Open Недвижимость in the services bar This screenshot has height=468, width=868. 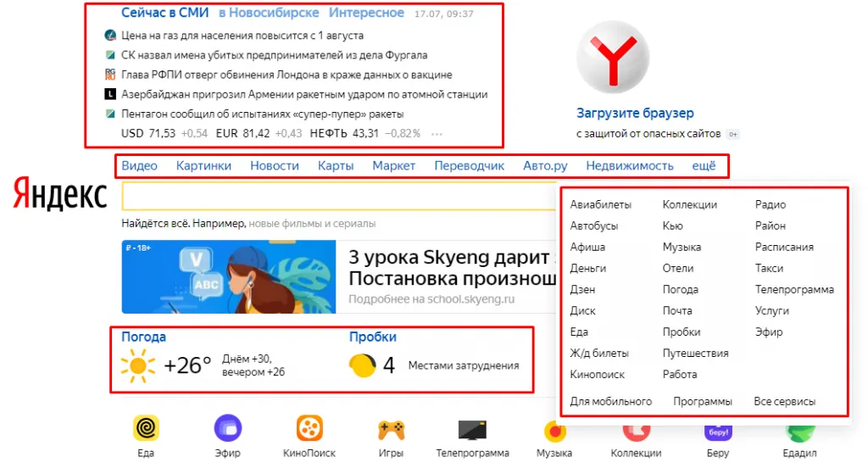[630, 165]
